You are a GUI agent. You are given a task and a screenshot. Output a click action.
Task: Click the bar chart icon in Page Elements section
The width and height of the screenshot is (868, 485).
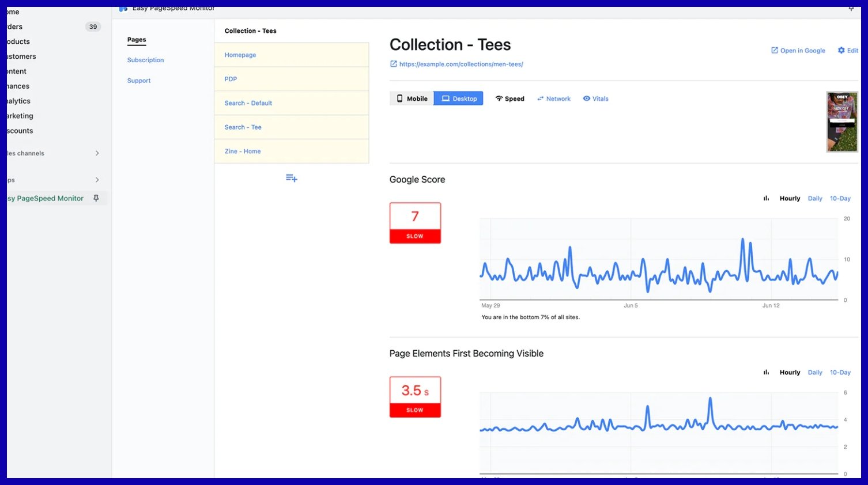(766, 373)
